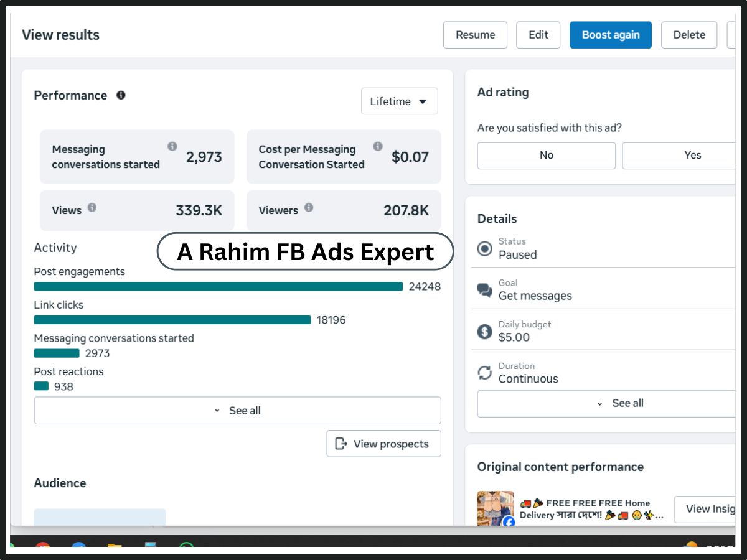Screen dimensions: 747x560
Task: Click the Get messages goal text
Action: tap(535, 296)
